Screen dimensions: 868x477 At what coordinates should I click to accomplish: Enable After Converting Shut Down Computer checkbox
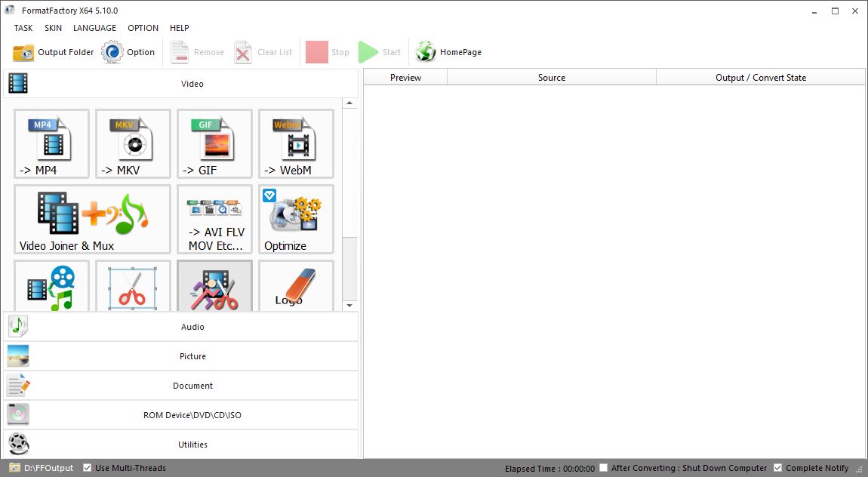pos(603,468)
